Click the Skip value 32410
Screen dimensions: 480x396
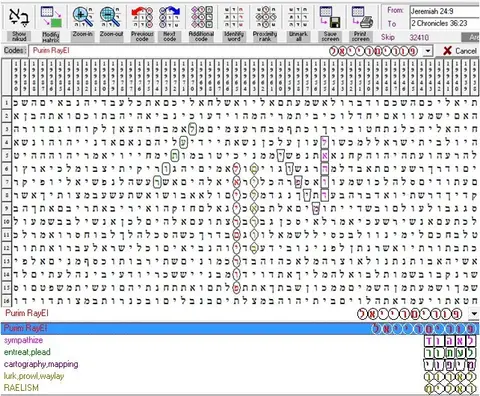[x=419, y=37]
